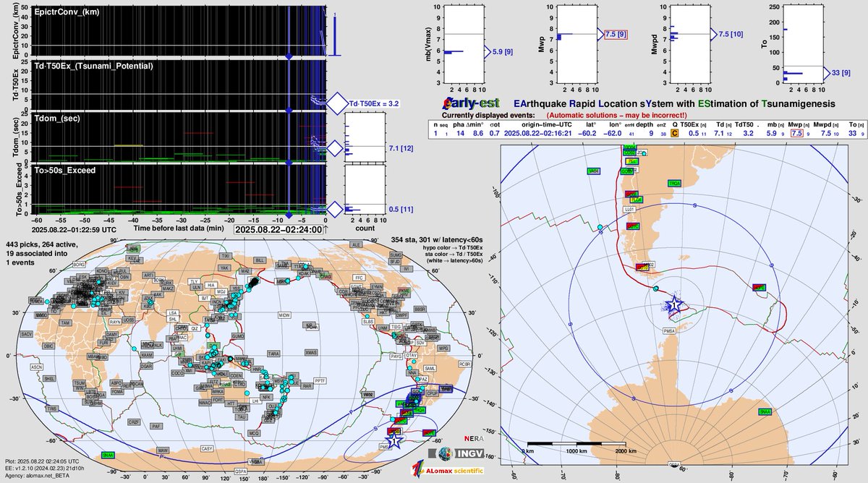
Task: Select station LL01 on regional map
Action: (x=629, y=209)
